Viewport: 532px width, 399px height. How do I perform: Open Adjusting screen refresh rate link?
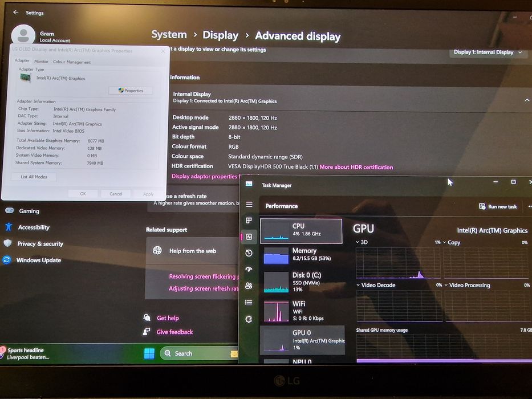point(204,288)
